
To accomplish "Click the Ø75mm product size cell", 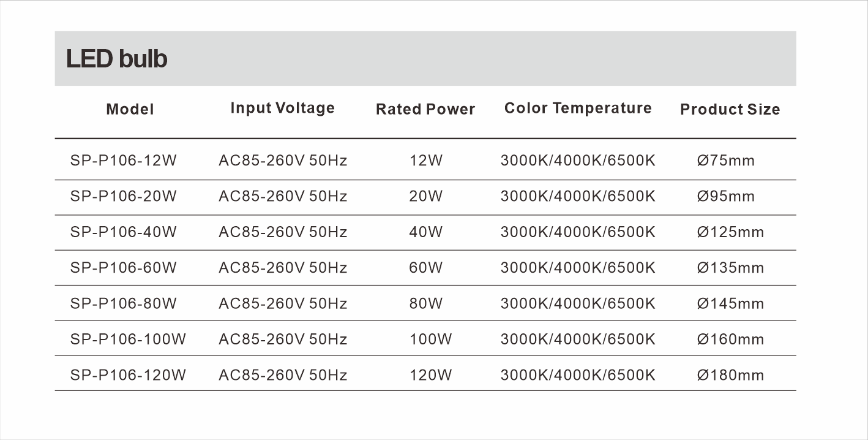I will coord(726,161).
